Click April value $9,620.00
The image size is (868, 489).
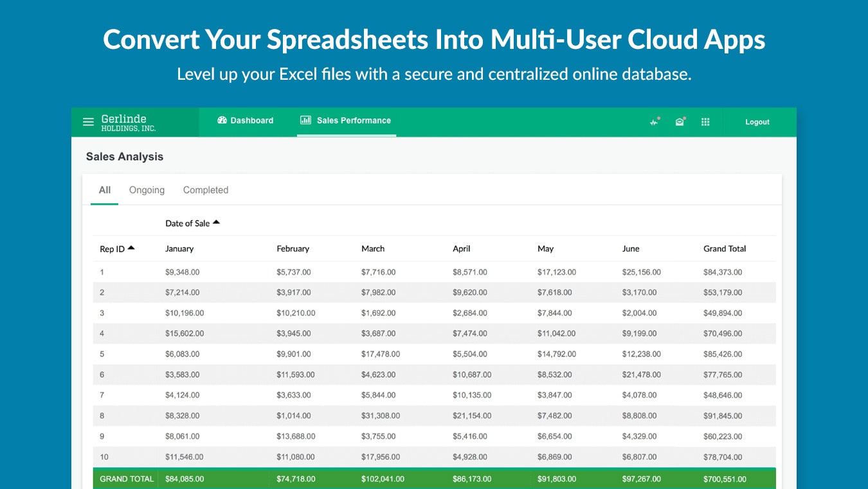coord(470,292)
